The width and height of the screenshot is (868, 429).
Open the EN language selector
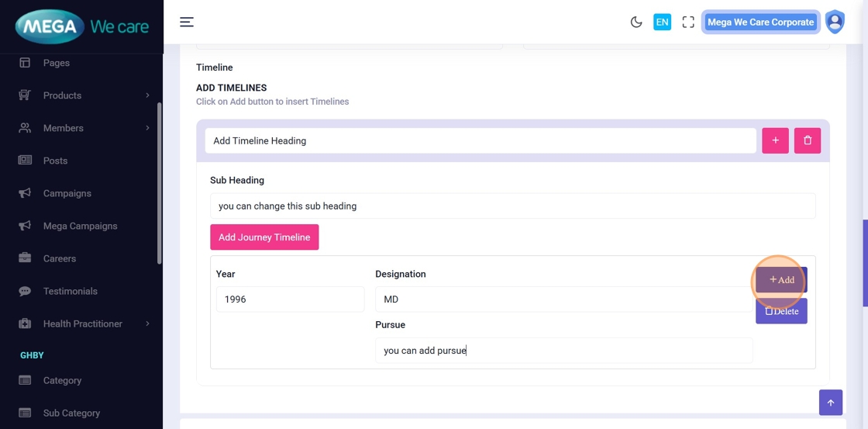pyautogui.click(x=662, y=22)
